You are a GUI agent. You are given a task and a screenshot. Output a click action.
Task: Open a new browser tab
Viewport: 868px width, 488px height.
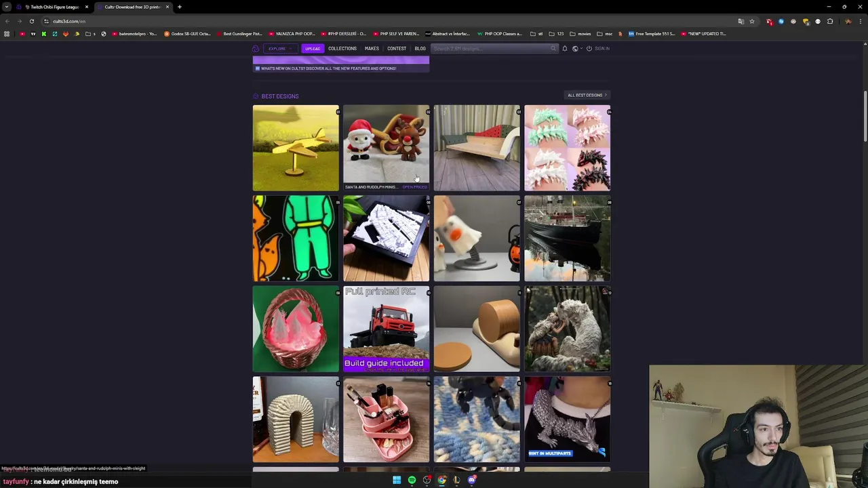179,7
